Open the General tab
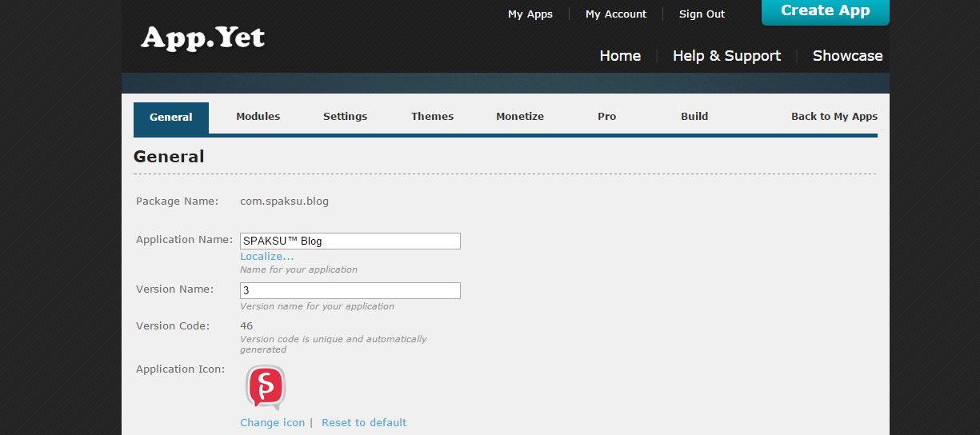 pyautogui.click(x=171, y=117)
